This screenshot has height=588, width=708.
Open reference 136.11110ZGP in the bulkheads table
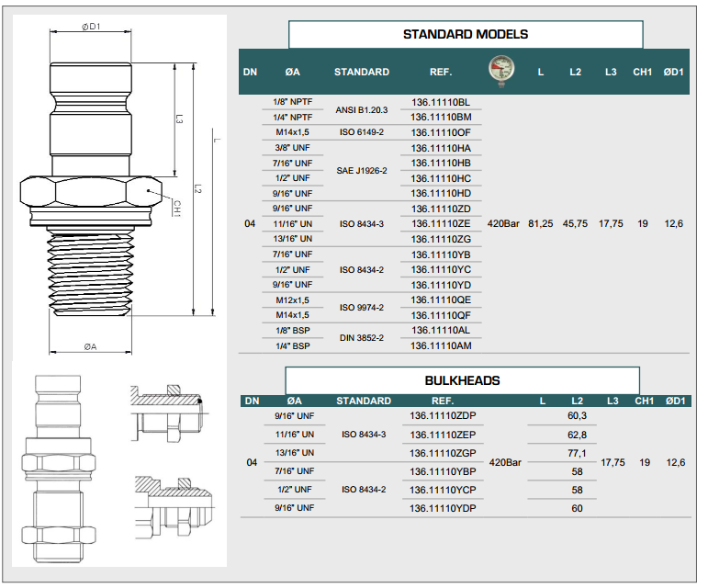[x=442, y=454]
